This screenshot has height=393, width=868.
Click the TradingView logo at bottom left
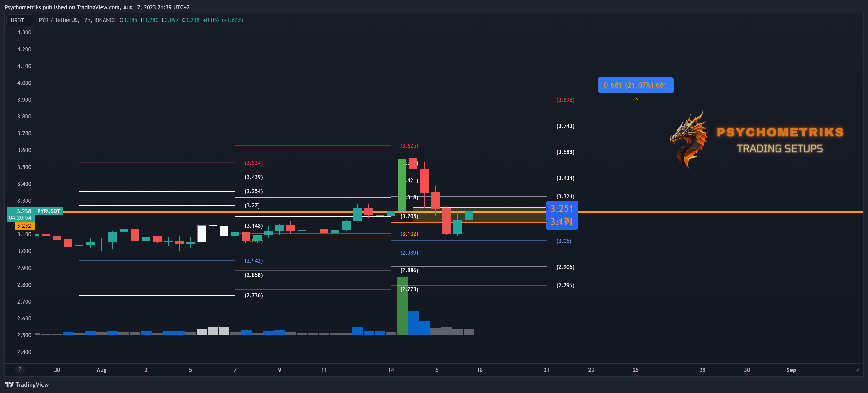click(x=27, y=384)
